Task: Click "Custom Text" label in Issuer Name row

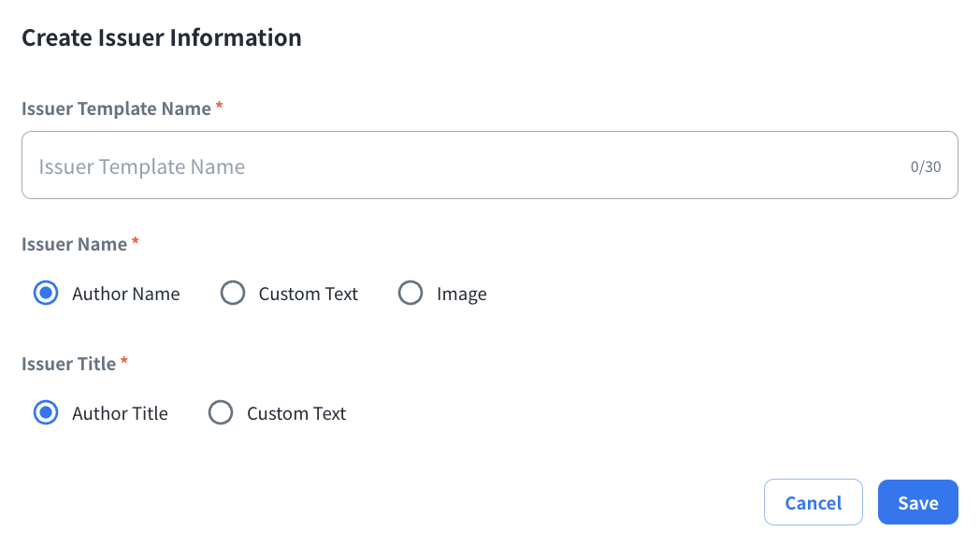Action: pyautogui.click(x=308, y=294)
